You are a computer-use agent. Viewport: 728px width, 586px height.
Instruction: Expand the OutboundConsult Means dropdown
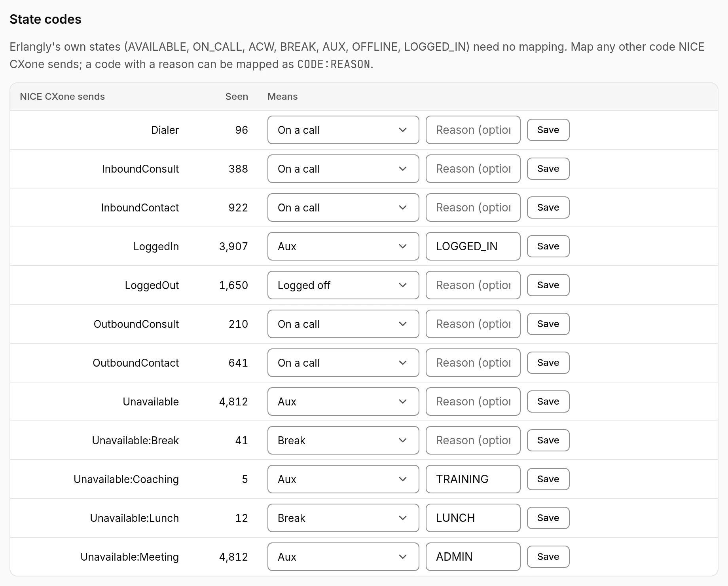click(x=343, y=324)
